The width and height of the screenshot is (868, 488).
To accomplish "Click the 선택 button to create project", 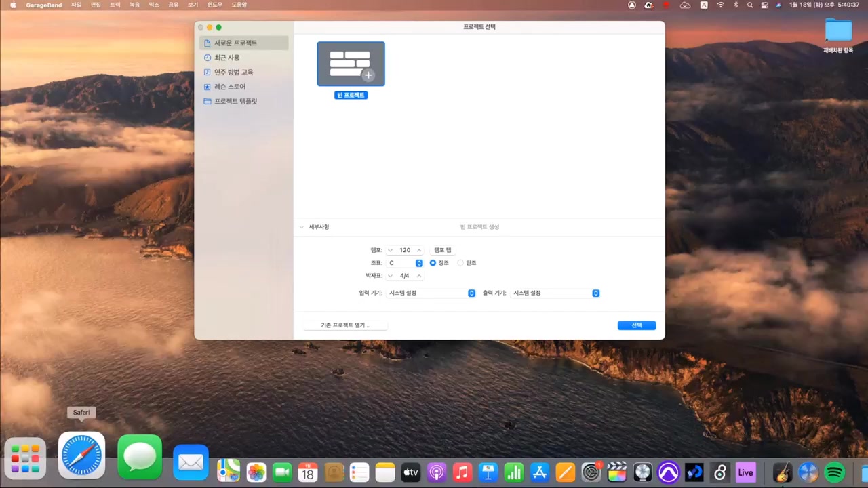I will 636,325.
